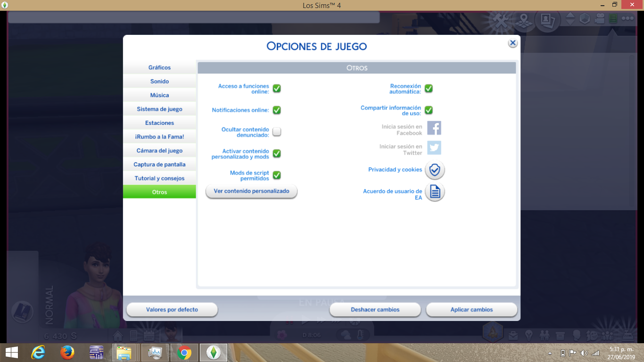Show hidden system tray icons
Image resolution: width=644 pixels, height=362 pixels.
550,353
